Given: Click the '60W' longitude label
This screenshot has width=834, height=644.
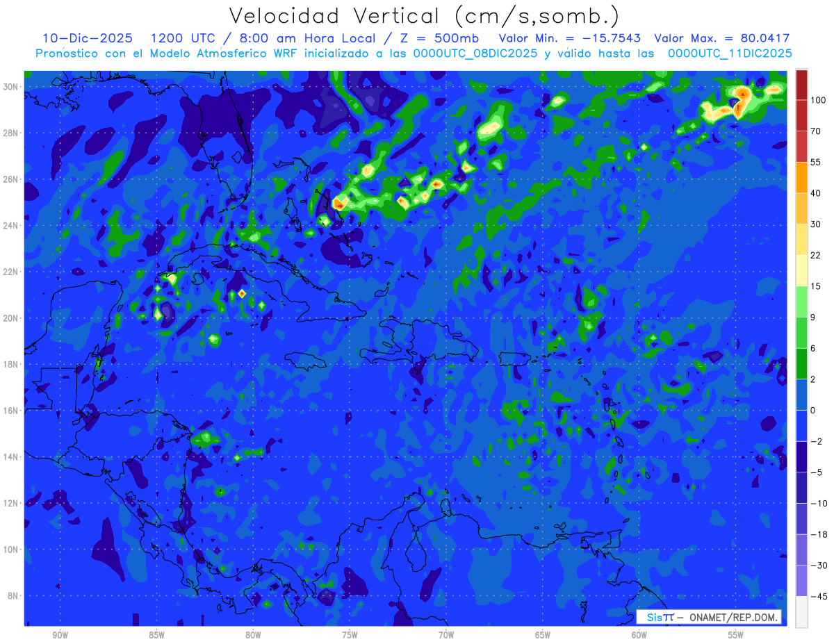Looking at the screenshot, I should [x=639, y=635].
